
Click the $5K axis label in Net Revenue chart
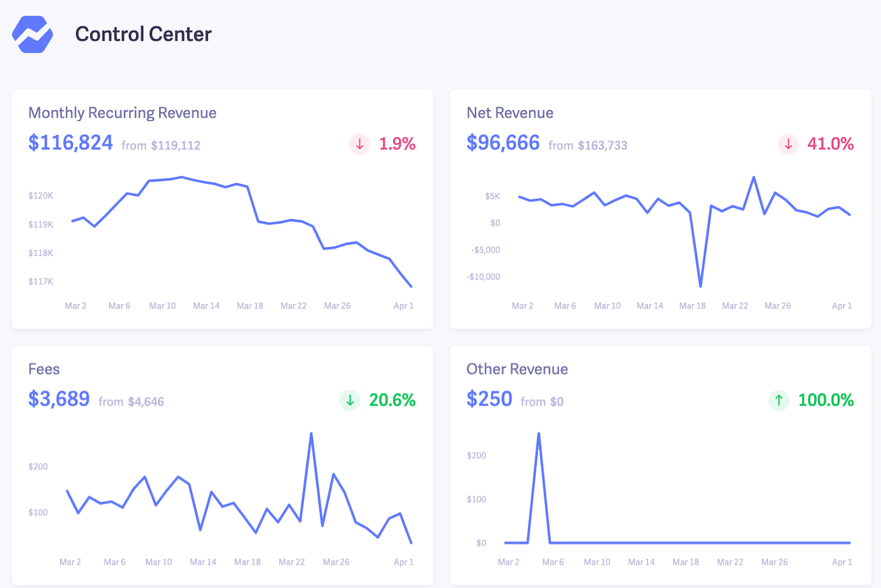coord(492,196)
